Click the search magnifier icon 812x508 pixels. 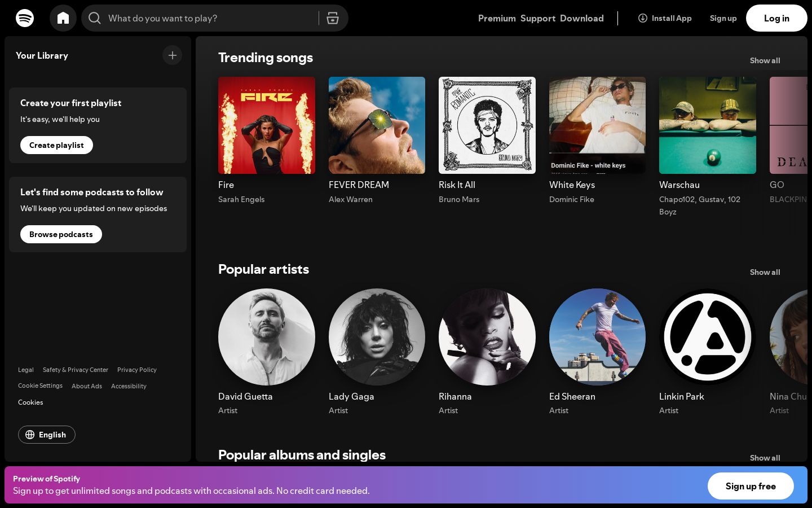pyautogui.click(x=95, y=18)
